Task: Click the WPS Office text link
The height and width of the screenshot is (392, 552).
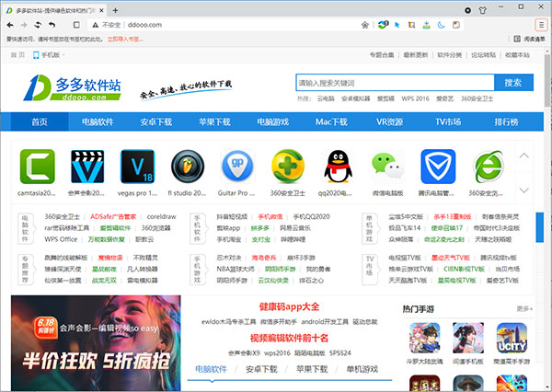Action: tap(61, 239)
